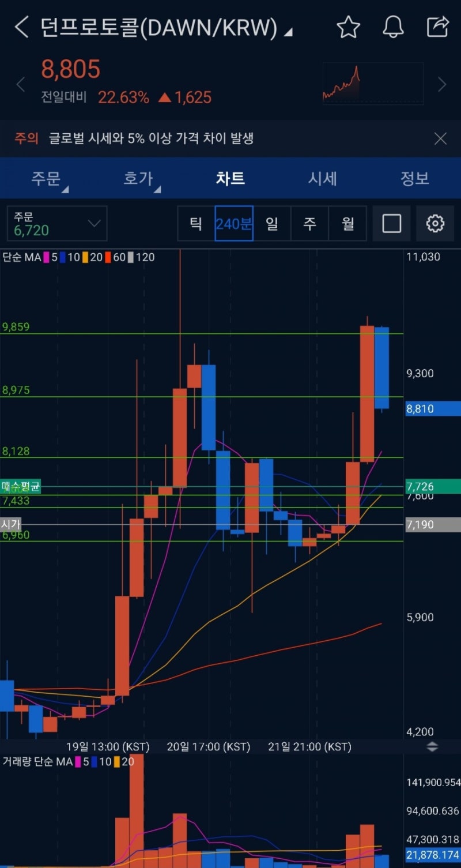This screenshot has height=868, width=461.
Task: Click the 8,975 horizontal line label
Action: (x=16, y=390)
